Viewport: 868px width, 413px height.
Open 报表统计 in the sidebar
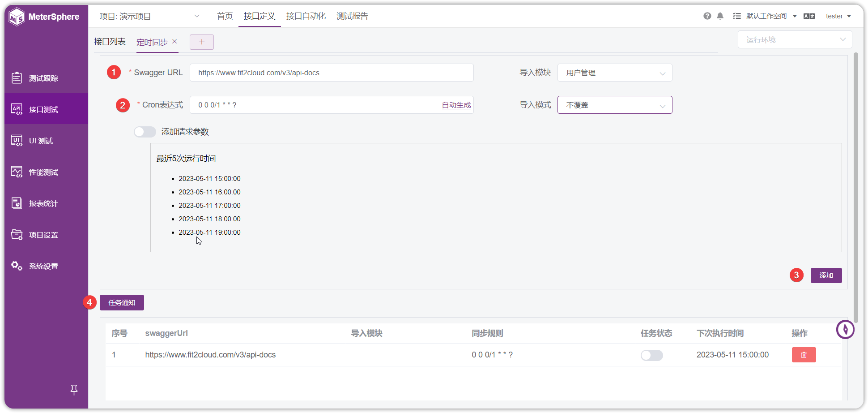pos(46,203)
